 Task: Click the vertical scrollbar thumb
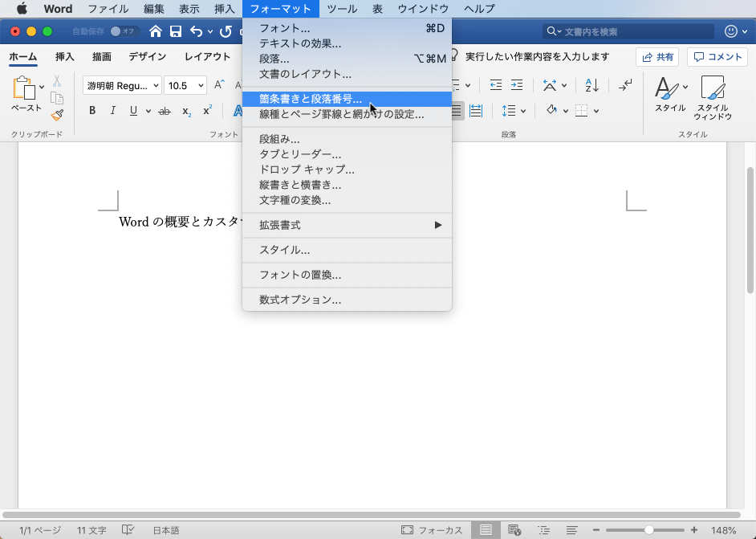750,230
